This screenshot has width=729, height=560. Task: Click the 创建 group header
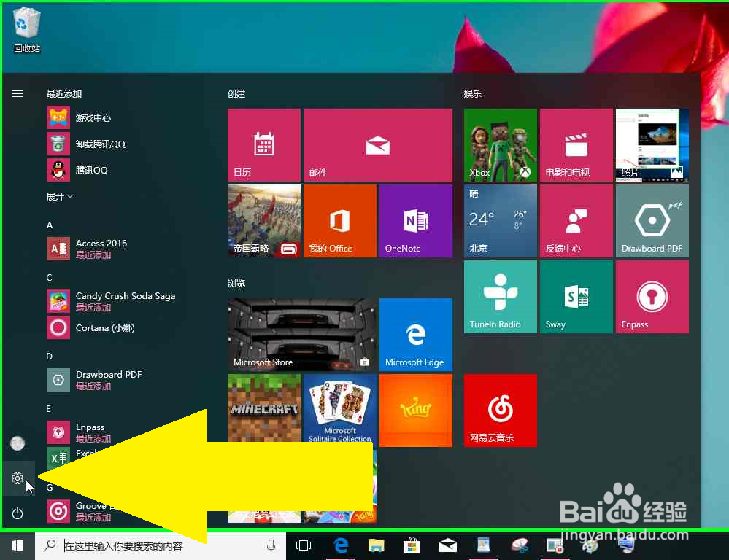(236, 94)
